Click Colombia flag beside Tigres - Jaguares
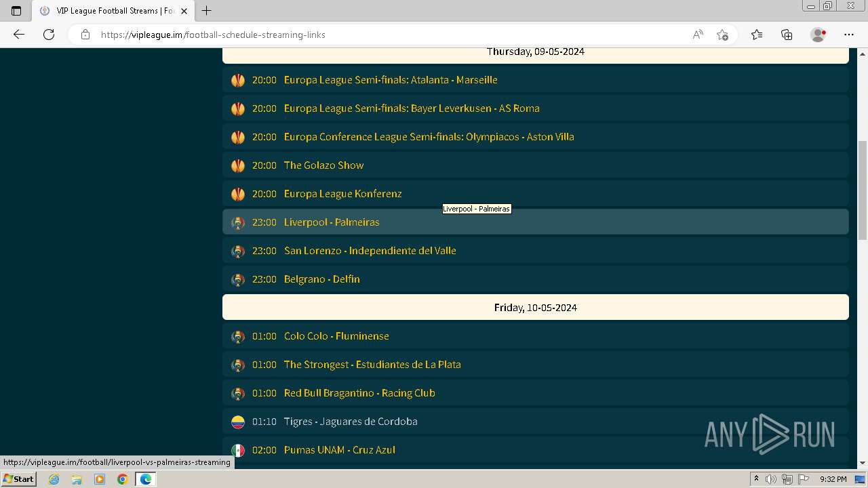The width and height of the screenshot is (868, 488). tap(238, 422)
